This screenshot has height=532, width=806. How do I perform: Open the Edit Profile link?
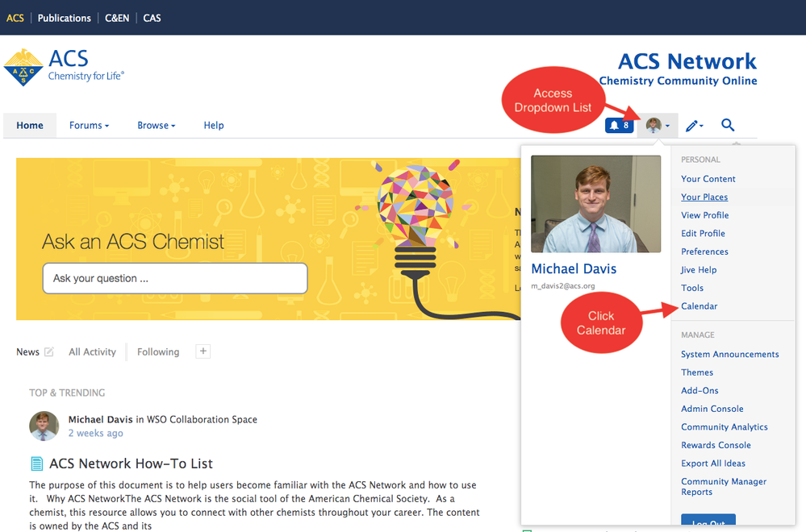(703, 234)
